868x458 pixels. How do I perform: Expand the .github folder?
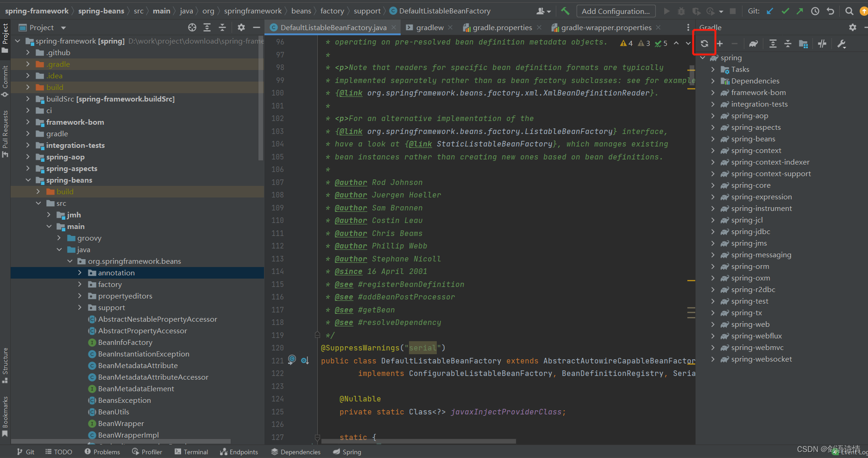pos(28,52)
